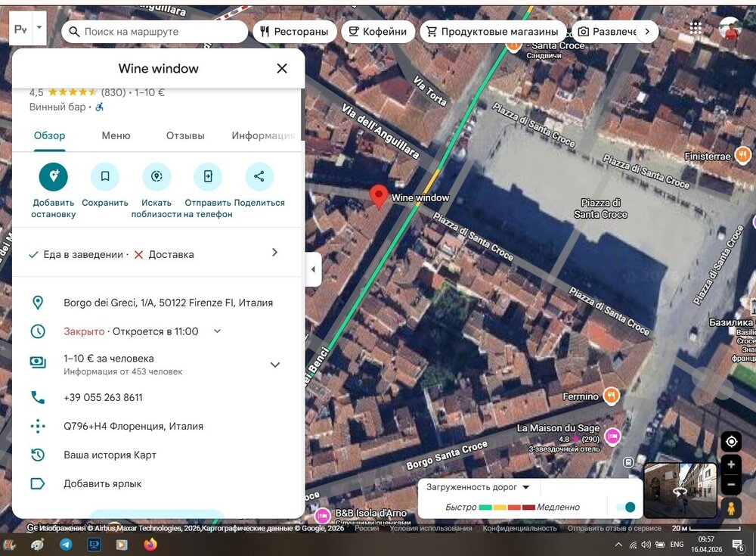Click the 'Добавить остановку' add stop icon
Image resolution: width=756 pixels, height=556 pixels.
[54, 176]
